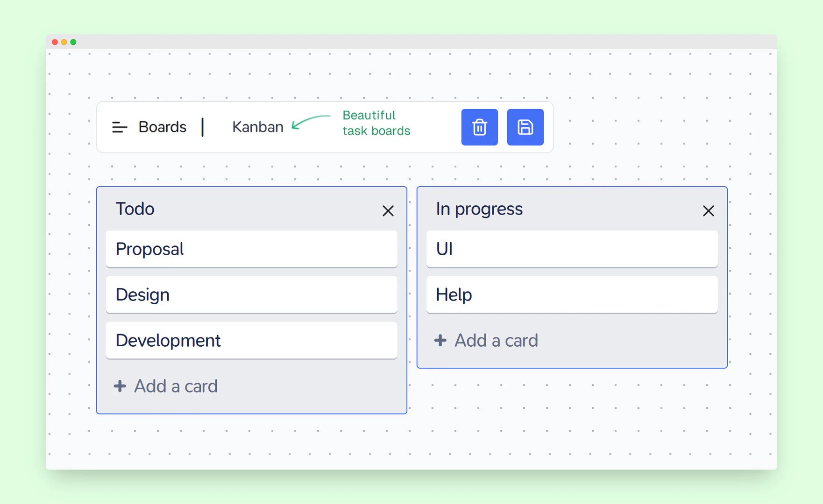The image size is (823, 504).
Task: Click the plus icon in the Todo column
Action: click(x=120, y=386)
